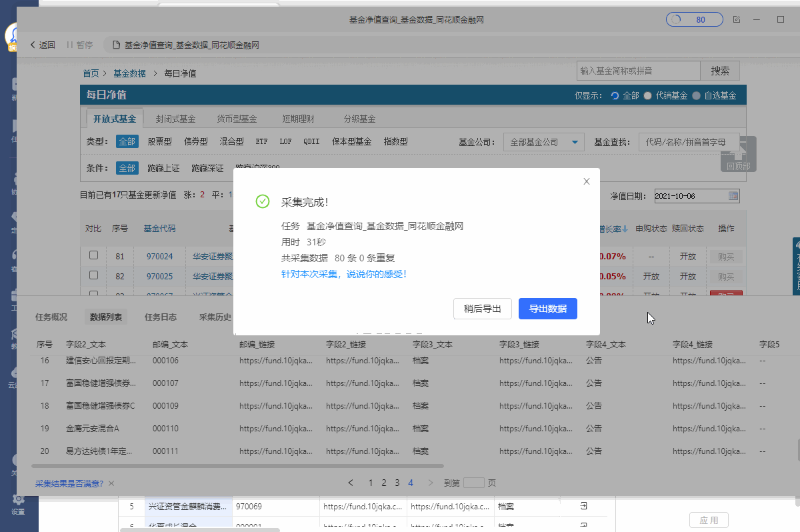Click the 金鹰元安混合A cell in row 19
The image size is (800, 532).
(93, 429)
